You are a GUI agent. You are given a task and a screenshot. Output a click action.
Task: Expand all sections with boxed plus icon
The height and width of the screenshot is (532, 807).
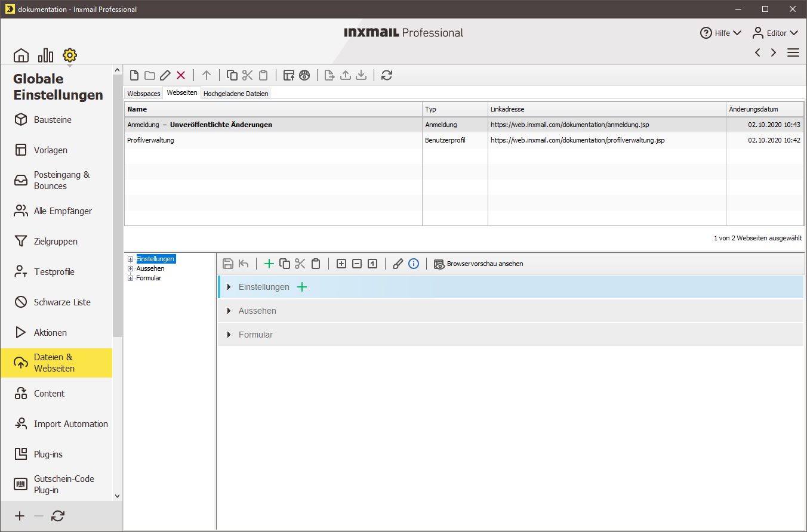341,264
